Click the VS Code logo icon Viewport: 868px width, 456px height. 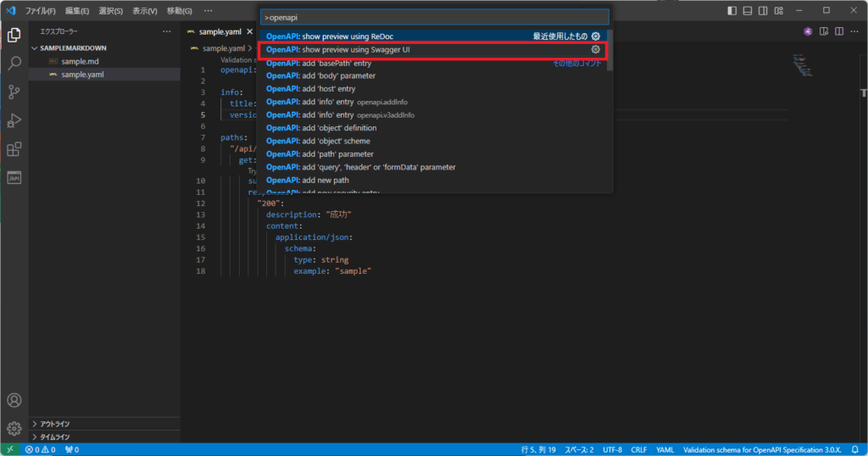point(10,10)
